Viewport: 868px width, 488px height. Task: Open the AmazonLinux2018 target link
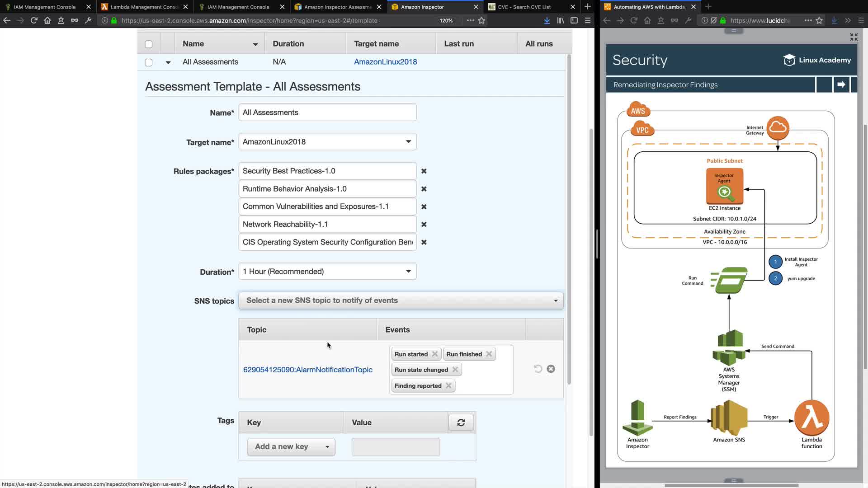click(x=385, y=62)
